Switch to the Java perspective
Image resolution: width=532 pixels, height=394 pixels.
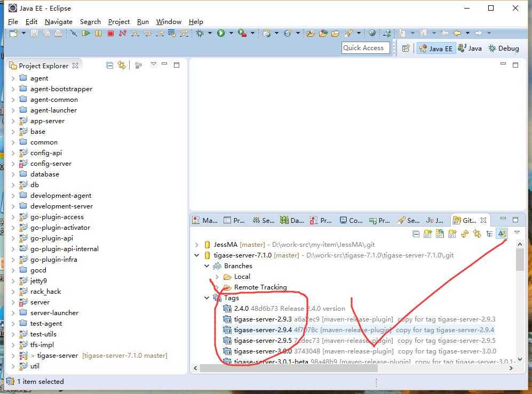(470, 49)
